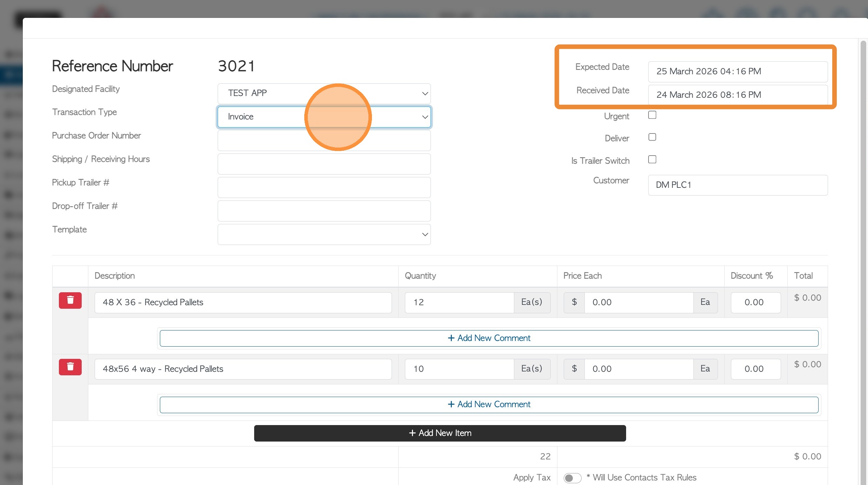Click the Add New Item button

[x=440, y=433]
